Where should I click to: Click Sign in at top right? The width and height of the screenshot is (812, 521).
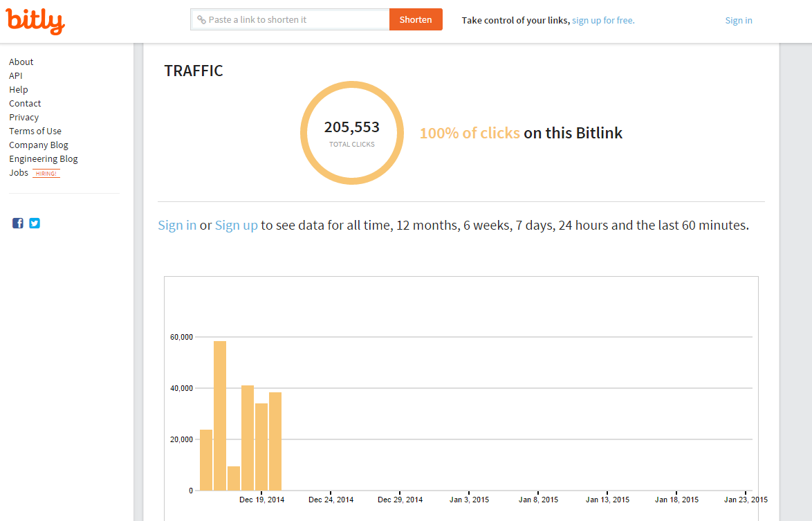739,20
